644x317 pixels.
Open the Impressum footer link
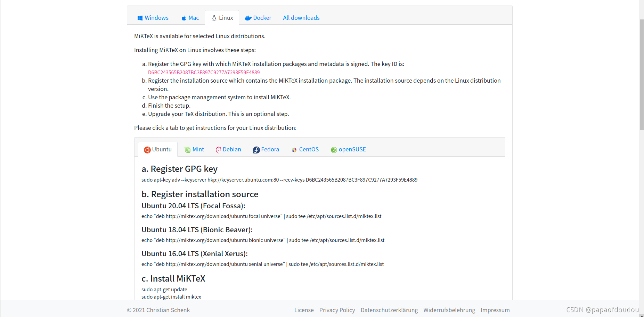point(495,310)
